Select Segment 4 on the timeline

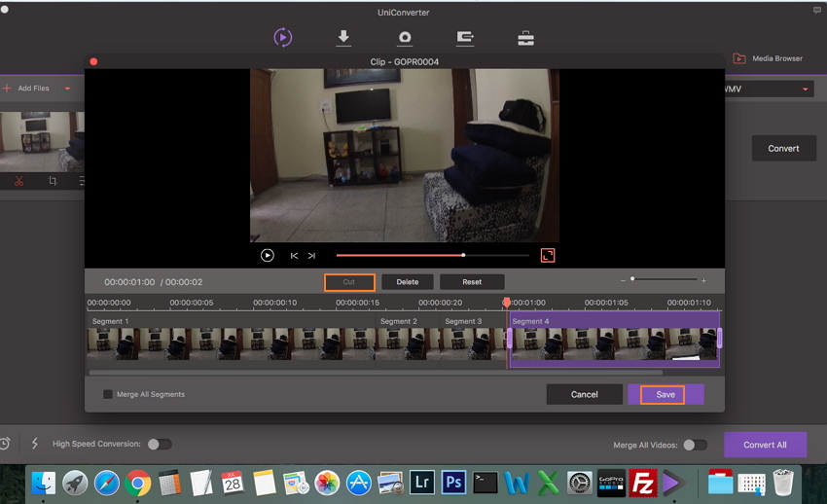tap(615, 339)
